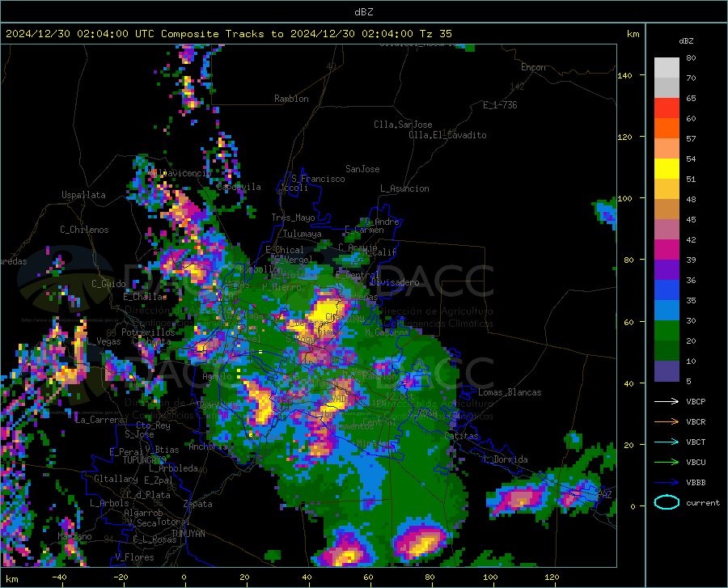This screenshot has width=728, height=588.
Task: Click the C_Guido place label
Action: tap(108, 284)
